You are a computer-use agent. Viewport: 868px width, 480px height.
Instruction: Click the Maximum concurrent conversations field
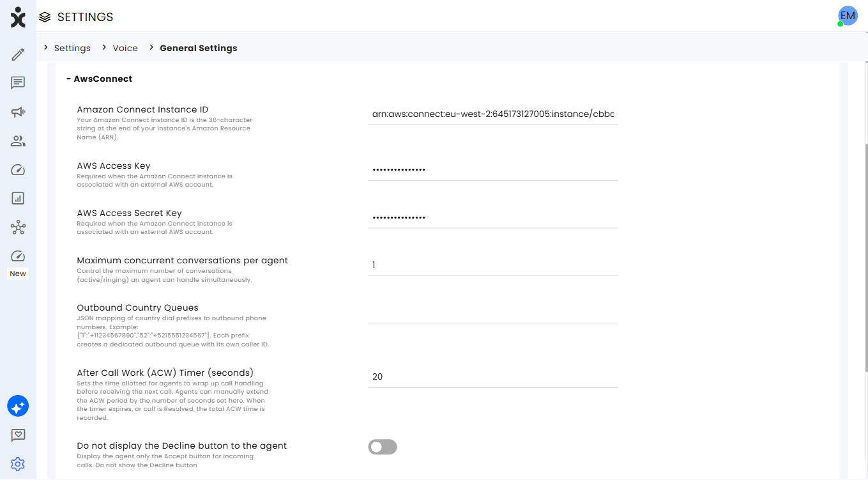click(493, 265)
